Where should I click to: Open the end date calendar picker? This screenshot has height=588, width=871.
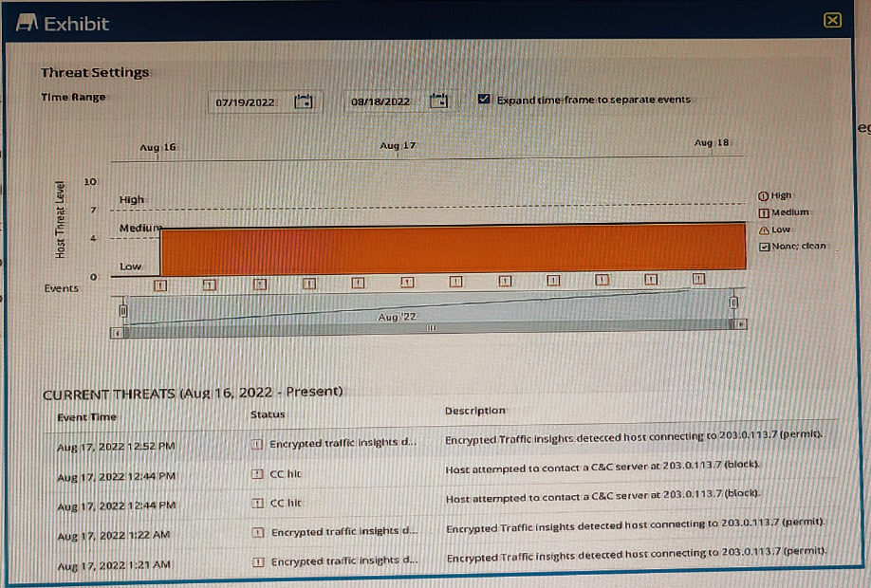pos(437,101)
